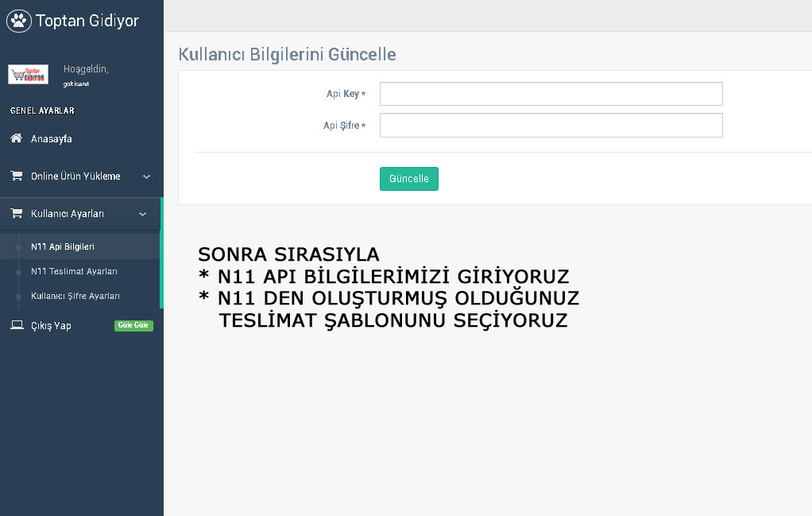812x516 pixels.
Task: Focus the Api Key input field
Action: tap(551, 94)
